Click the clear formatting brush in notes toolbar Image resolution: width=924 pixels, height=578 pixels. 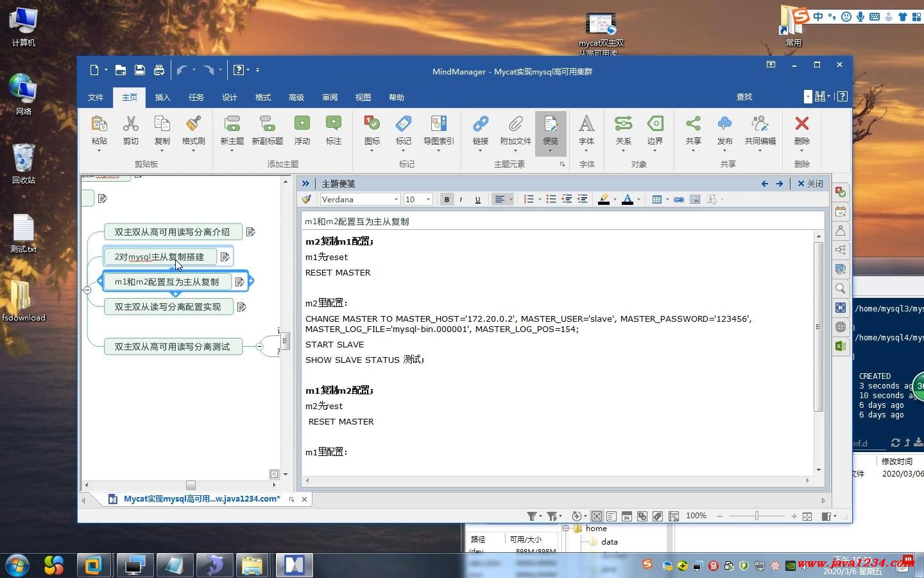coord(307,199)
